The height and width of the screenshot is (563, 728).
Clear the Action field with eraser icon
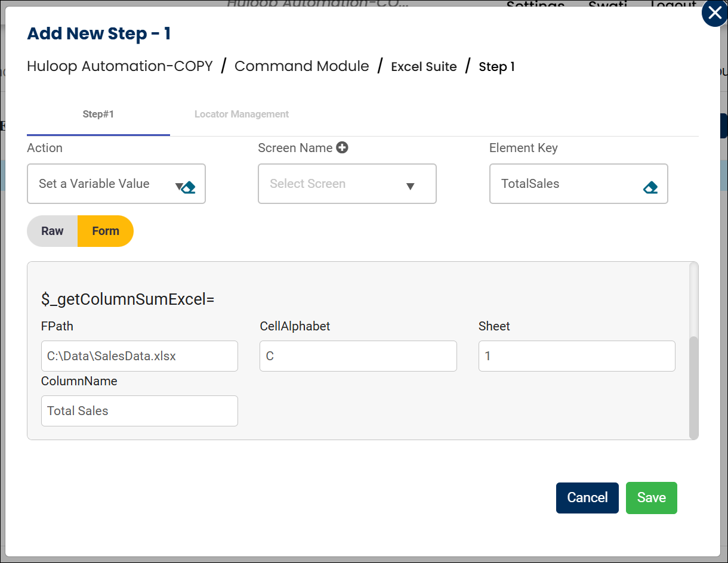click(189, 188)
